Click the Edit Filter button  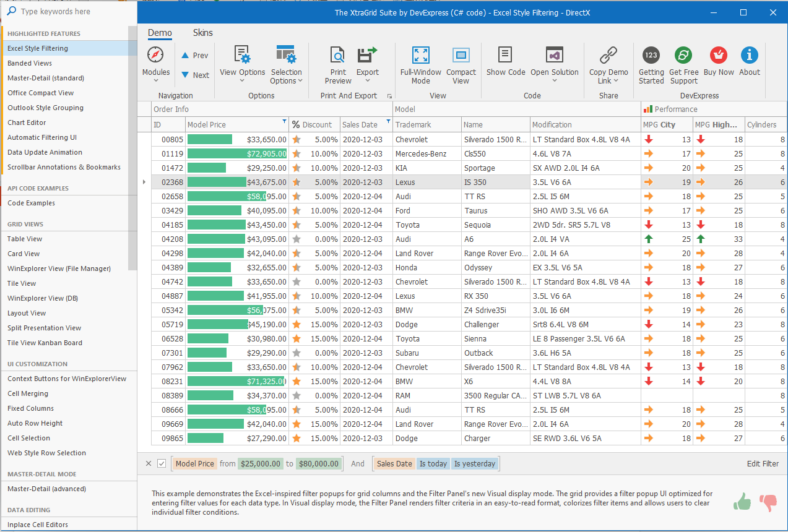[763, 464]
